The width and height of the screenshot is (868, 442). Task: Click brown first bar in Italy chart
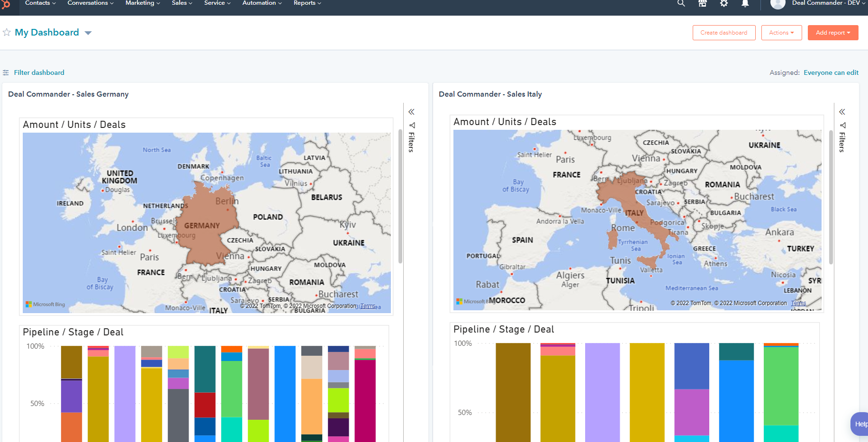click(513, 392)
